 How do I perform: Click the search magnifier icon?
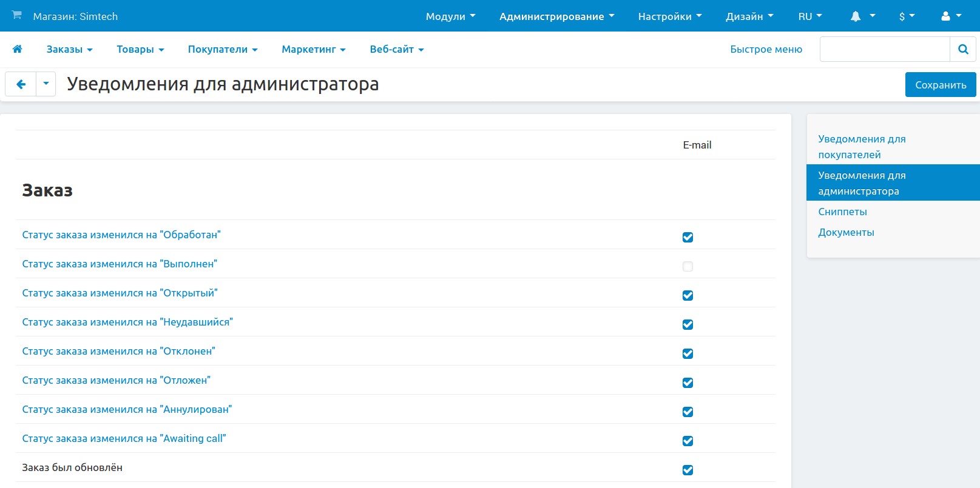tap(962, 49)
